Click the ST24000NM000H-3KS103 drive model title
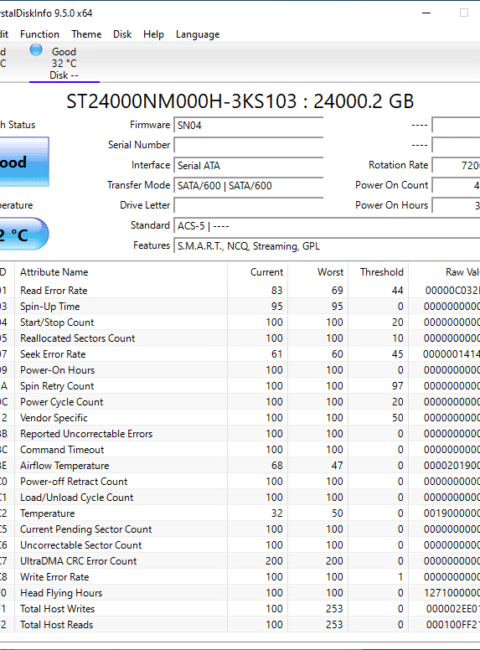The height and width of the screenshot is (650, 480). pos(182,101)
